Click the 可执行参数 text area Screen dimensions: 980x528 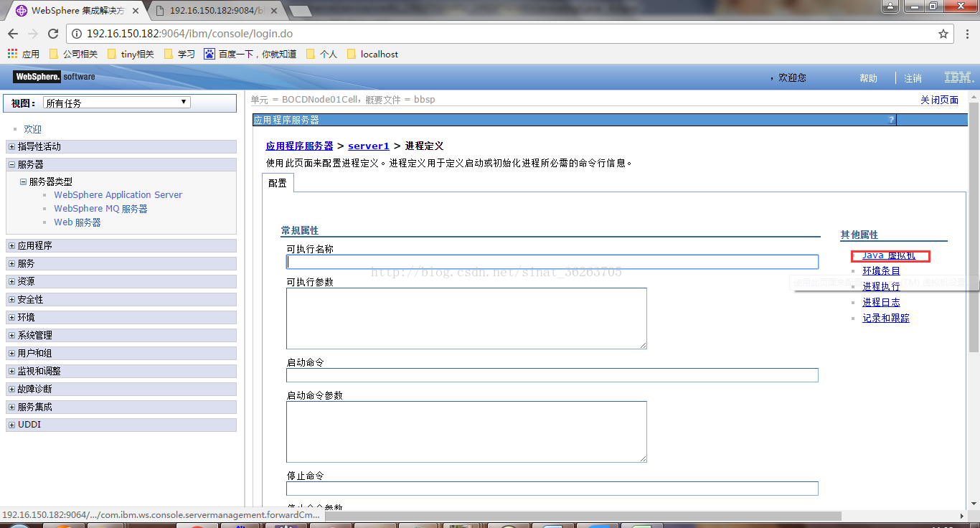466,319
